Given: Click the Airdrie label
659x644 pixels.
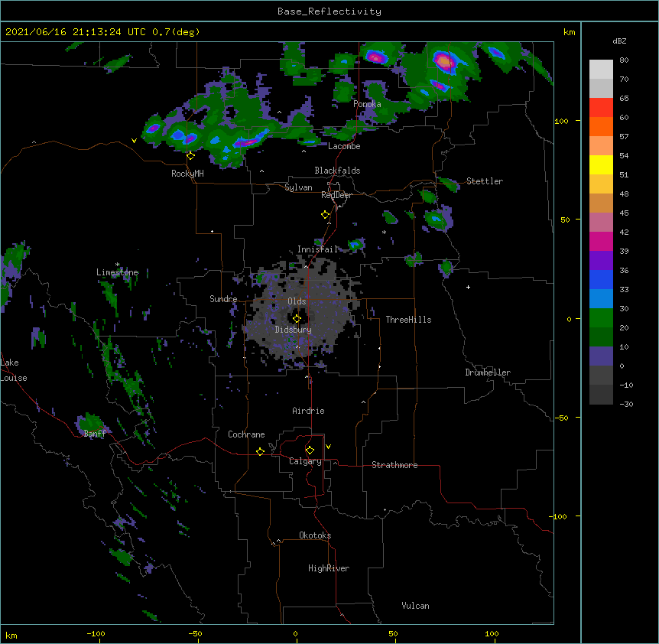Looking at the screenshot, I should tap(309, 411).
